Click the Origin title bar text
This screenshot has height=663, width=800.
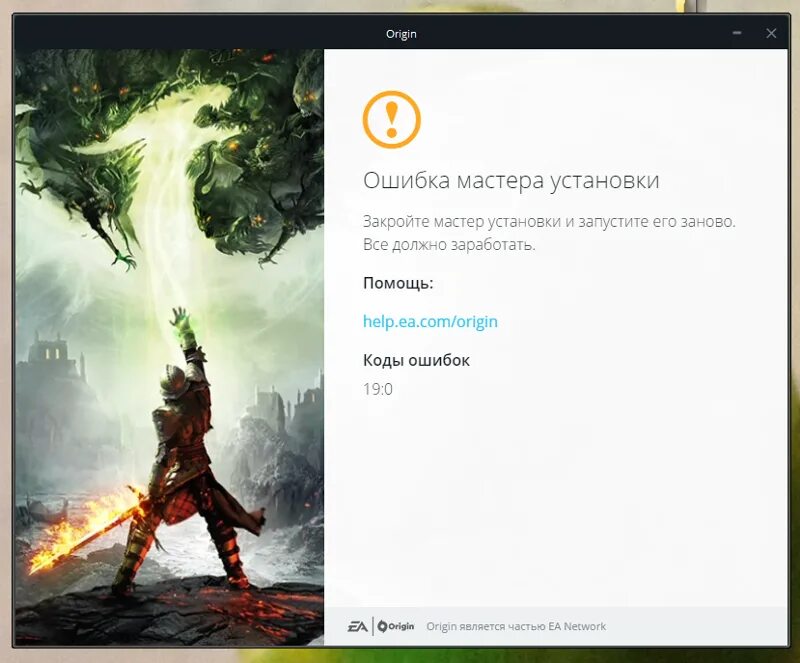[401, 34]
